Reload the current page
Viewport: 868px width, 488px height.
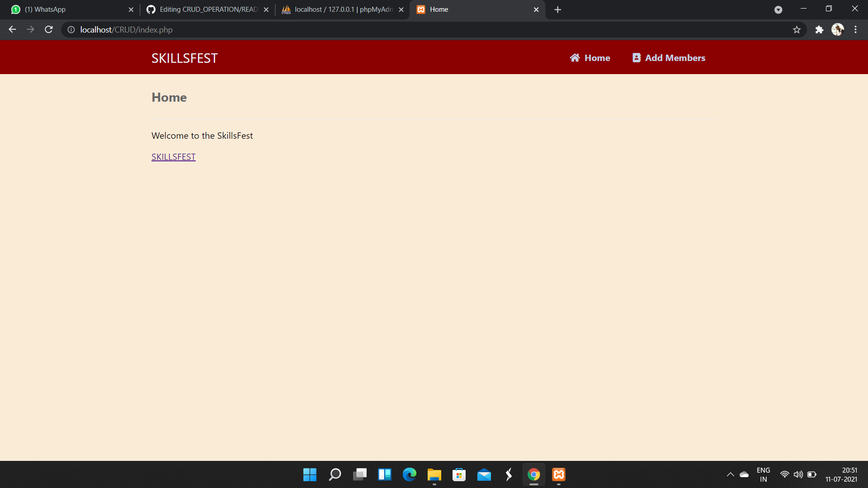[49, 30]
